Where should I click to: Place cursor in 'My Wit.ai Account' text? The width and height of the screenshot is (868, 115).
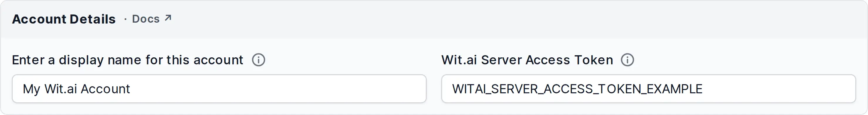point(76,89)
